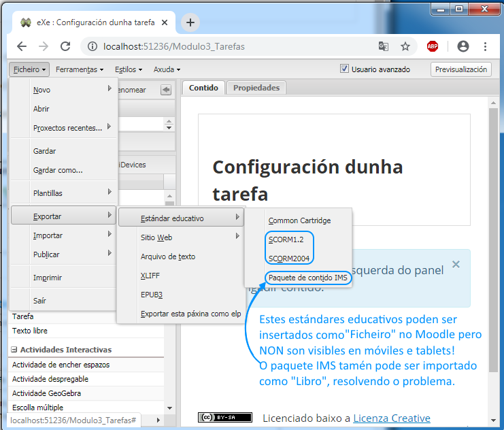Select the Tarefa iDevice
Image resolution: width=504 pixels, height=430 pixels.
pos(86,316)
